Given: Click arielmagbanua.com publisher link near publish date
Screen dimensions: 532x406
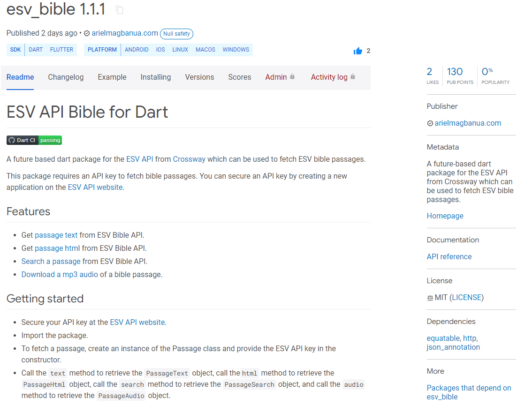Looking at the screenshot, I should click(x=124, y=33).
